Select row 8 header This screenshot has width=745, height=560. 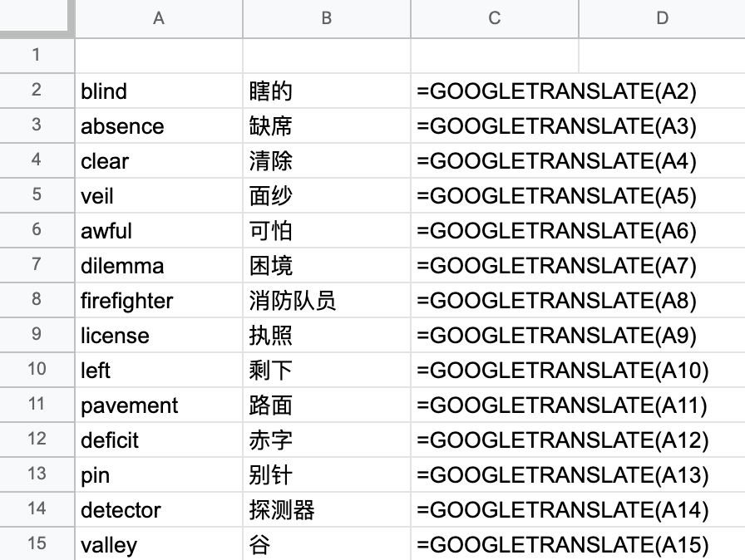(x=37, y=299)
